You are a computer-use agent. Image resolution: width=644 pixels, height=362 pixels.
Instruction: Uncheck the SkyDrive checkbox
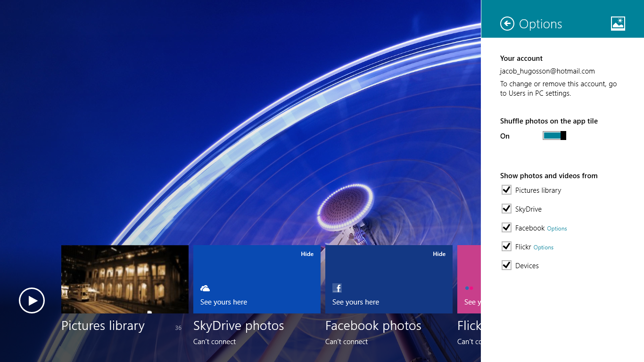point(507,209)
